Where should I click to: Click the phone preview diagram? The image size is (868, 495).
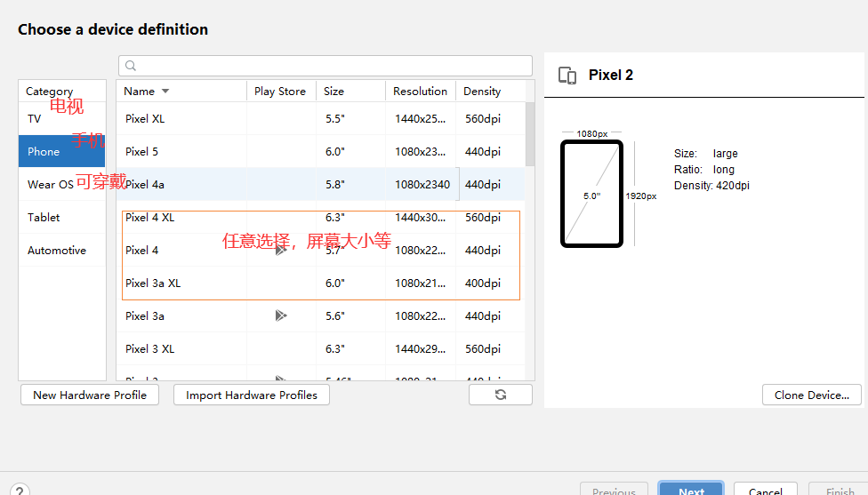[591, 194]
